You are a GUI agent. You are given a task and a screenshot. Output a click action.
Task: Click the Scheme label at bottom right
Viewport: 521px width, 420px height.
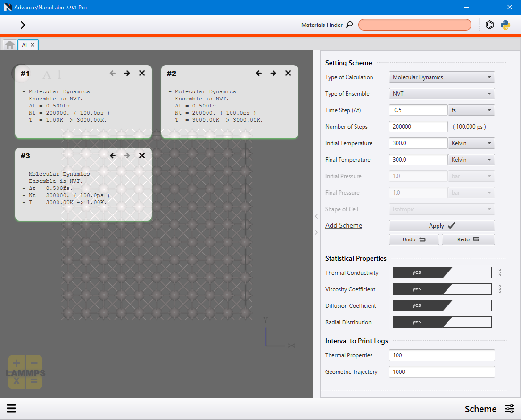[x=480, y=409]
